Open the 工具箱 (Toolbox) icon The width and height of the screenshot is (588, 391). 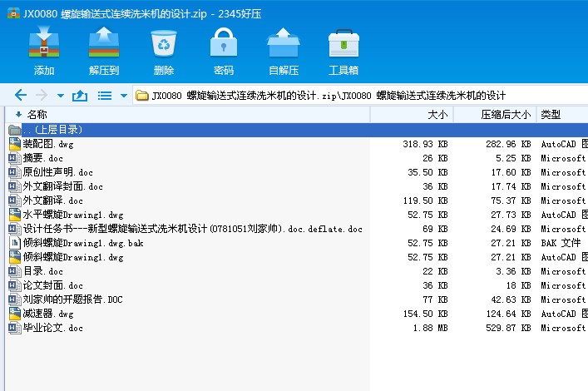pos(343,42)
